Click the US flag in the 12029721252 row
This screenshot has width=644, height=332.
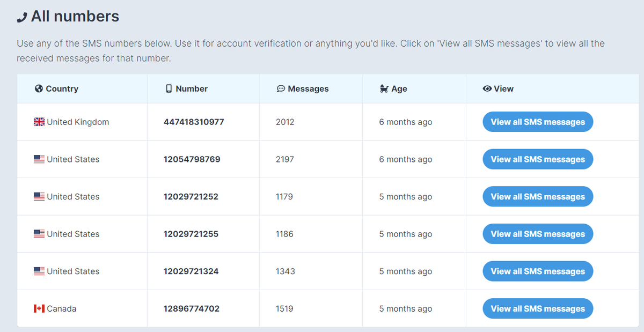39,197
